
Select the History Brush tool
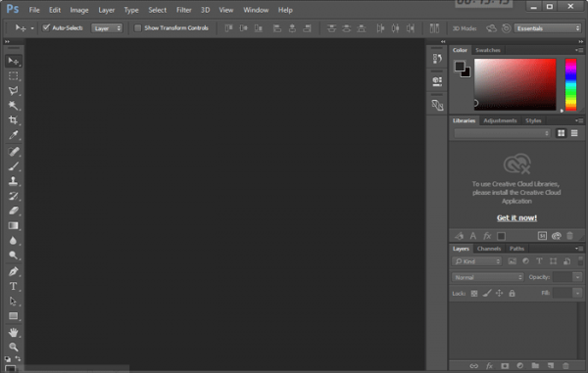(14, 196)
